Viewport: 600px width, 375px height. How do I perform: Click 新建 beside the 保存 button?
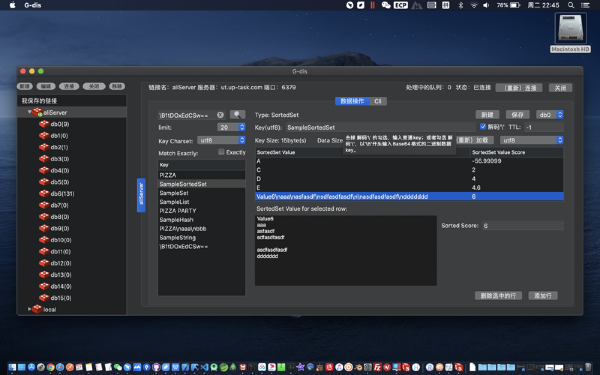(487, 115)
